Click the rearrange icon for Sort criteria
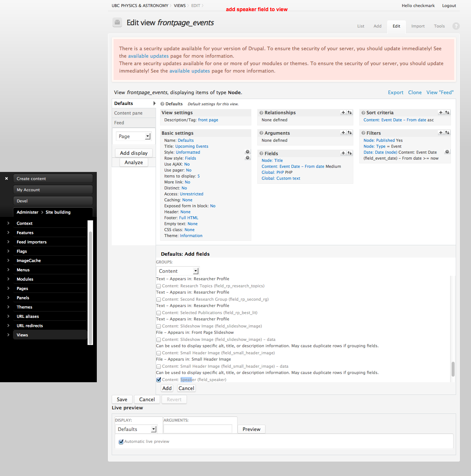The image size is (471, 476). 447,112
